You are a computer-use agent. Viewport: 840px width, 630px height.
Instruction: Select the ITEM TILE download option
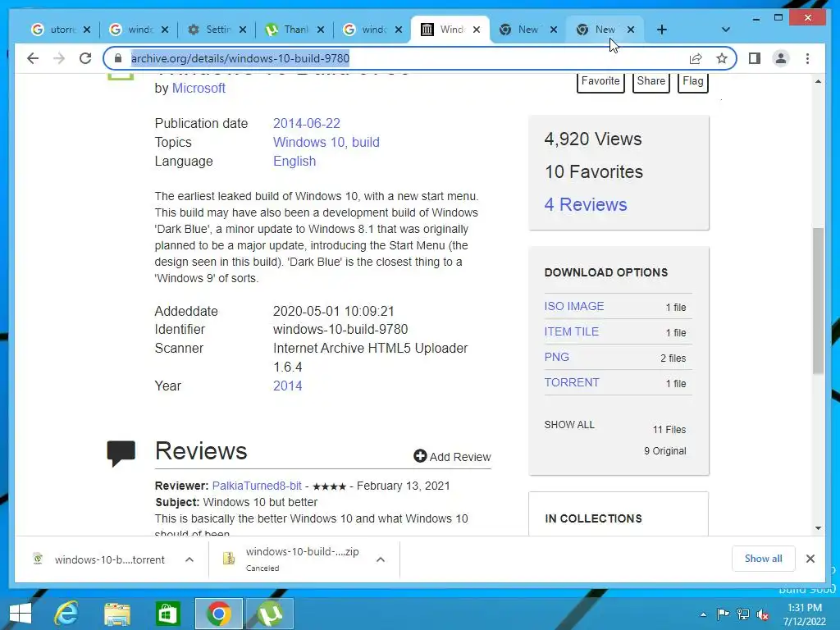[571, 331]
